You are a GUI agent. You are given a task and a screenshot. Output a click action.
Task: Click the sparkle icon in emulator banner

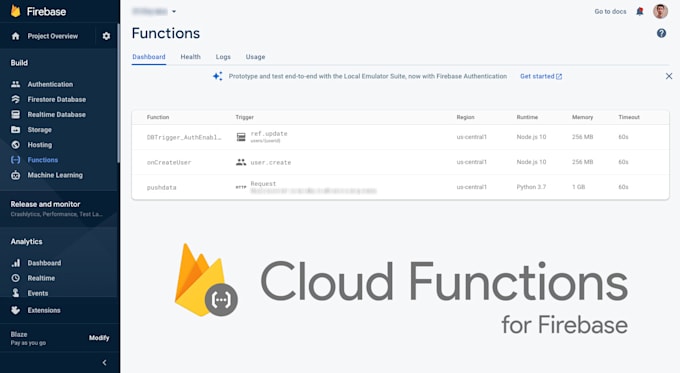[x=218, y=76]
